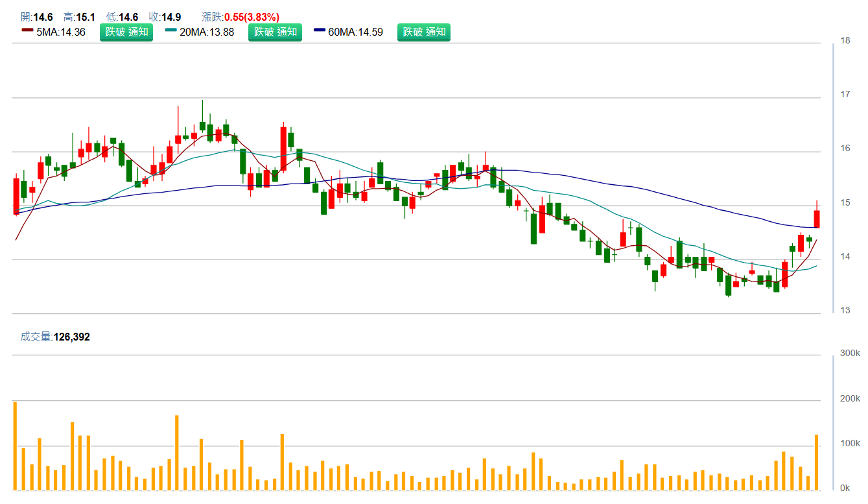Click the volume axis label 200k
Viewport: 868px width, 504px height.
850,398
